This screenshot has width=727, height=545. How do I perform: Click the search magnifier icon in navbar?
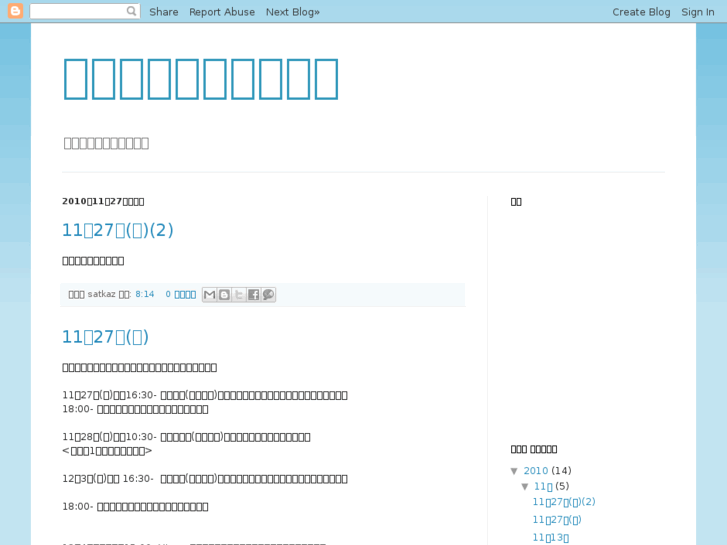(x=132, y=11)
